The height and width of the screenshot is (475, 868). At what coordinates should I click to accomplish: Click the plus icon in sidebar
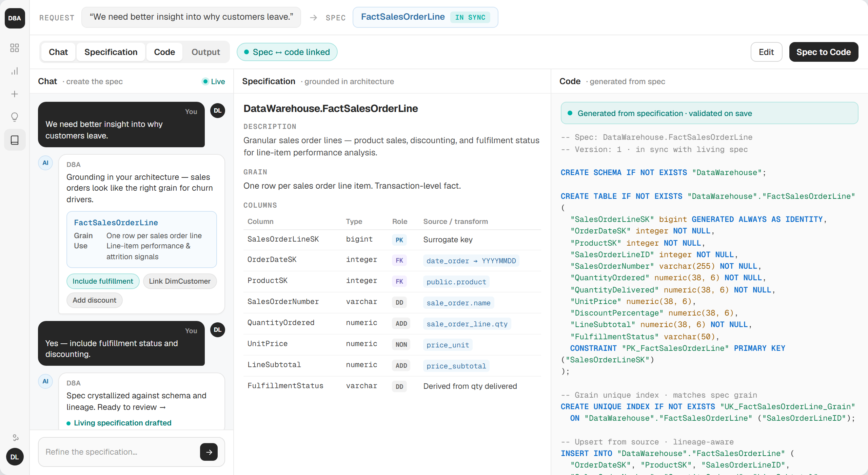point(15,94)
